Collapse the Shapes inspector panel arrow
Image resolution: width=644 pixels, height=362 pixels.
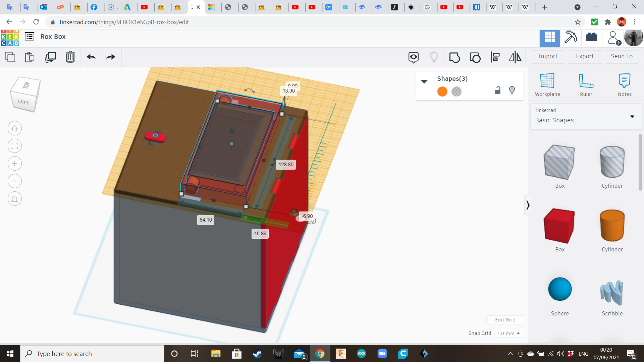click(424, 81)
